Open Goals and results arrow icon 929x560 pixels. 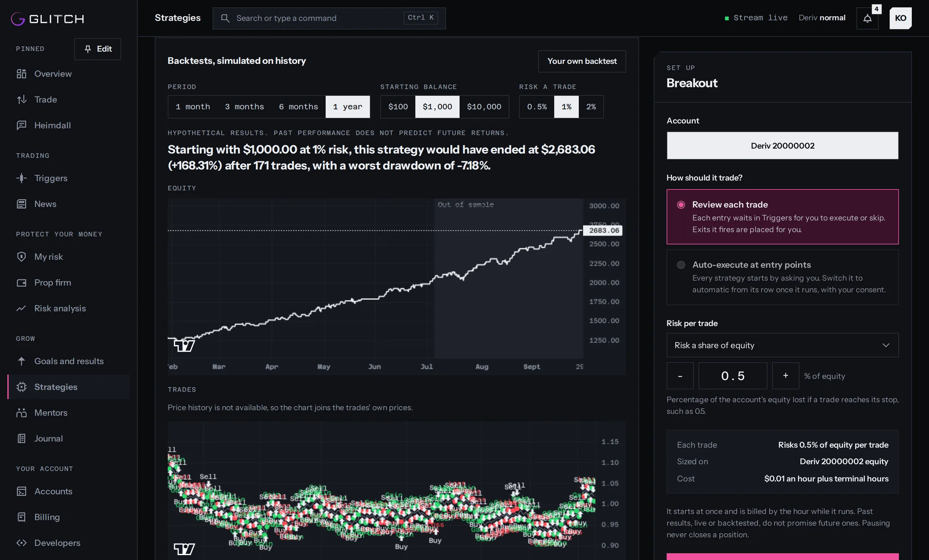pos(21,361)
